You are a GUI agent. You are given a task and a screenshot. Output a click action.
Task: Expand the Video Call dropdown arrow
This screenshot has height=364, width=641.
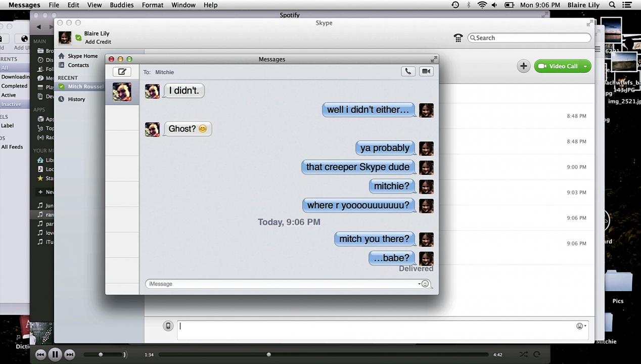pyautogui.click(x=585, y=66)
